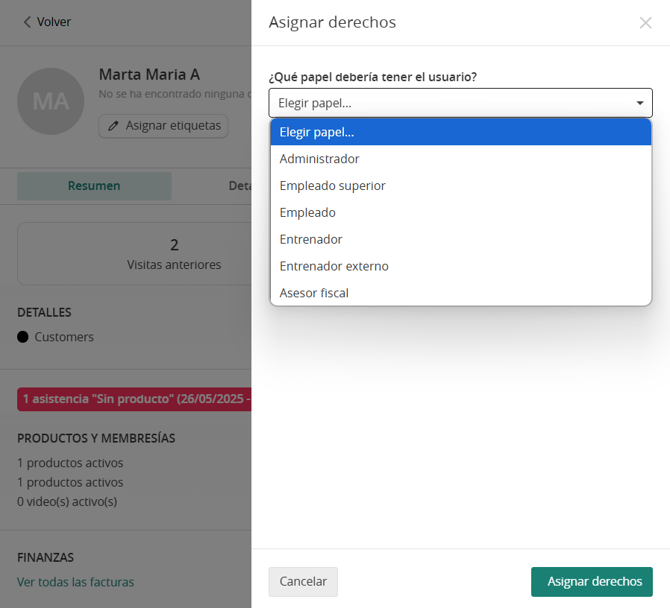
Task: Click the Cancelar button
Action: 303,582
